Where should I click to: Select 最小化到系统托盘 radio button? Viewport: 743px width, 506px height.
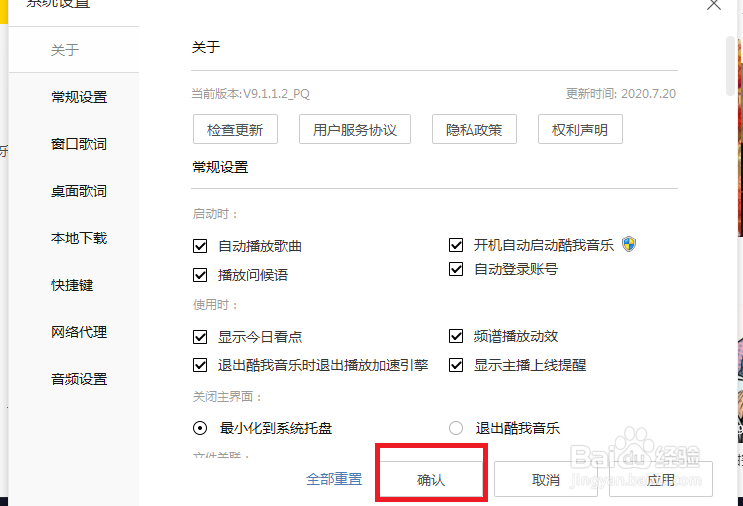pos(200,428)
